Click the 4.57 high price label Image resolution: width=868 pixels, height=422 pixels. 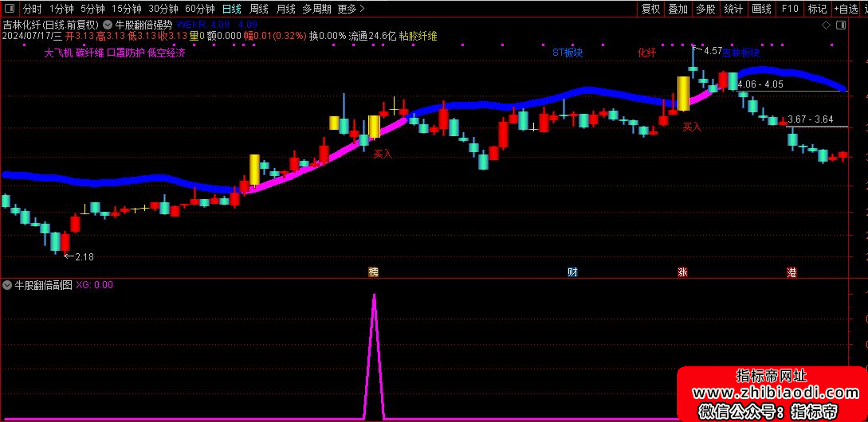coord(713,51)
